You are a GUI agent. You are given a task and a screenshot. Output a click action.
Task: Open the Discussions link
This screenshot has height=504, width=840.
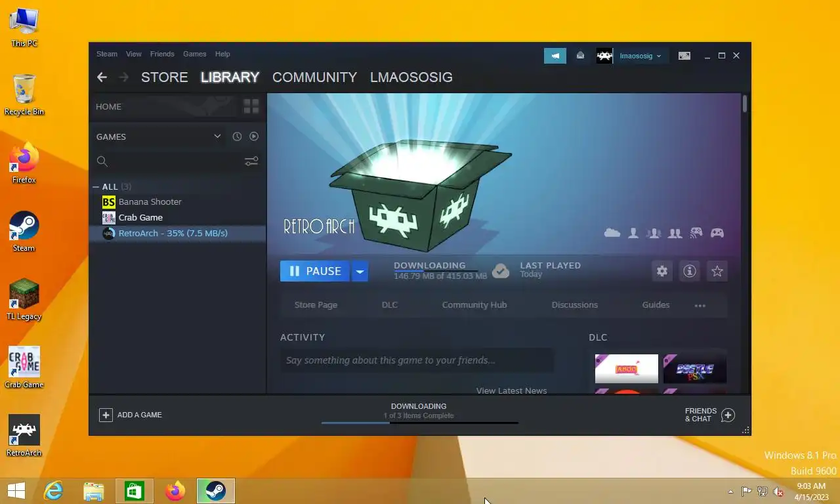(x=575, y=305)
